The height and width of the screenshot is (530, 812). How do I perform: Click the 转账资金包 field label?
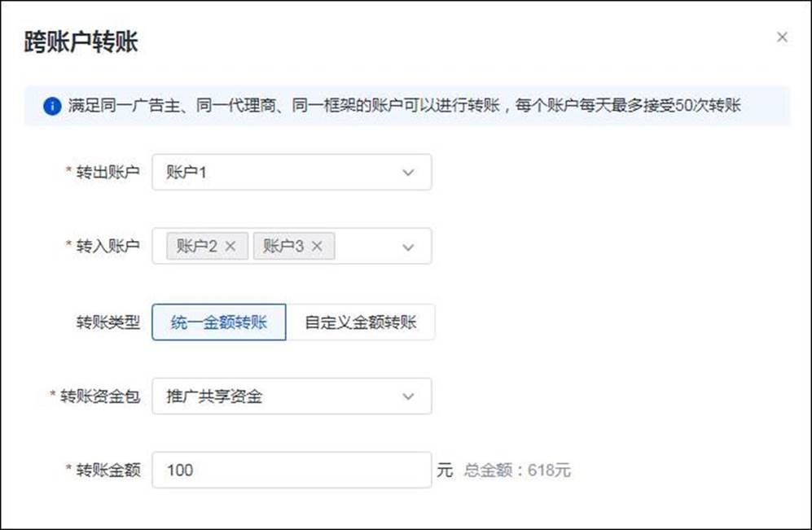pos(100,396)
